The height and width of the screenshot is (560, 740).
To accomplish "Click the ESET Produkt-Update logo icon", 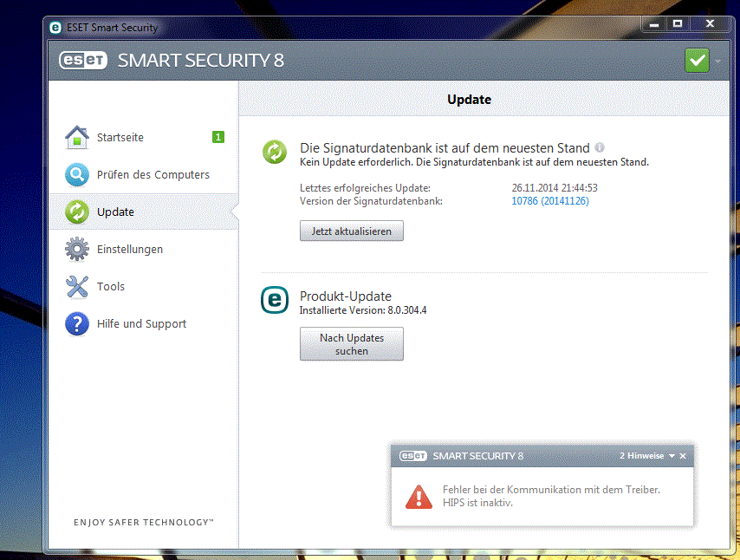I will (x=275, y=300).
